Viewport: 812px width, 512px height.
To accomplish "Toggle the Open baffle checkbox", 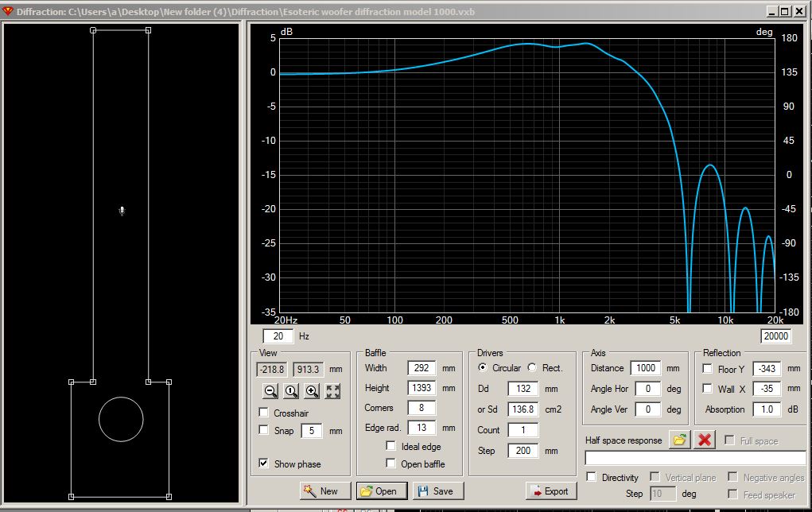I will point(390,464).
